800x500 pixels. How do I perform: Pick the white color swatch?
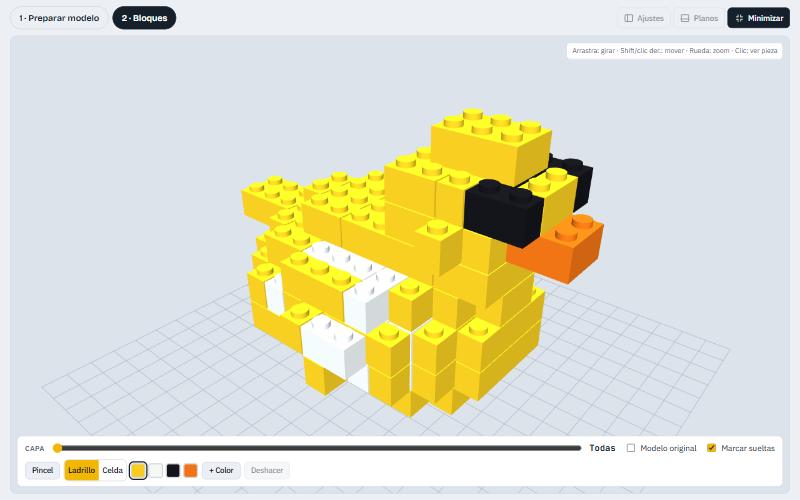(x=156, y=470)
